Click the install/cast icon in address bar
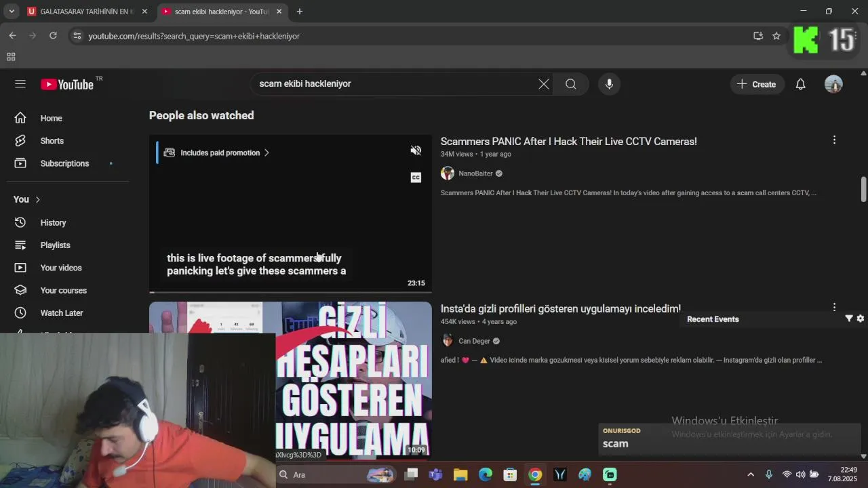This screenshot has height=488, width=868. pos(758,36)
